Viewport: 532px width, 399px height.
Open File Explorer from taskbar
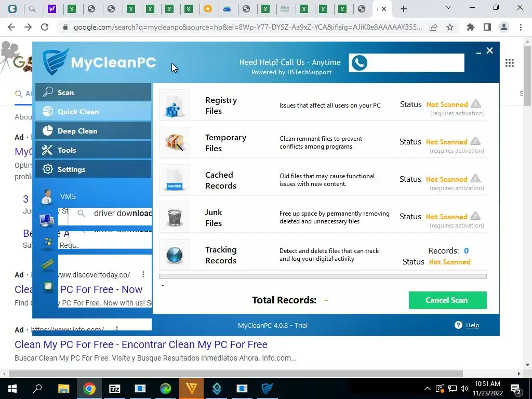[x=63, y=389]
